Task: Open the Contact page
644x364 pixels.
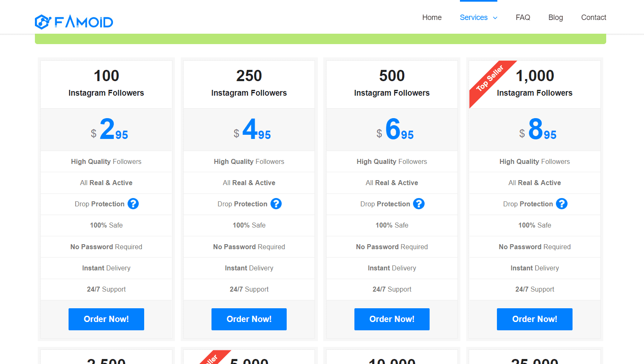Action: pos(594,17)
